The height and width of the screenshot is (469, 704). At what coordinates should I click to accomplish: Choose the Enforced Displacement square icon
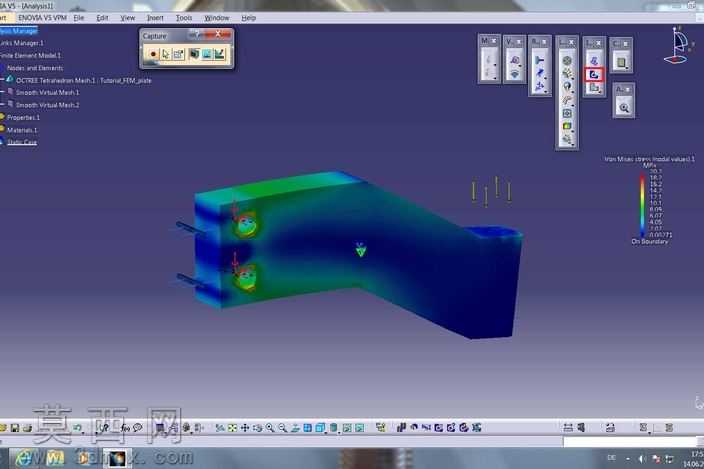pyautogui.click(x=567, y=113)
